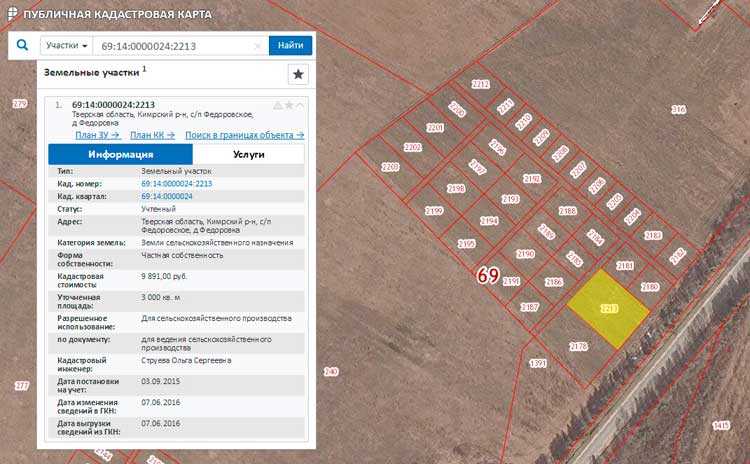
Task: Open the Участки search type dropdown
Action: 68,46
